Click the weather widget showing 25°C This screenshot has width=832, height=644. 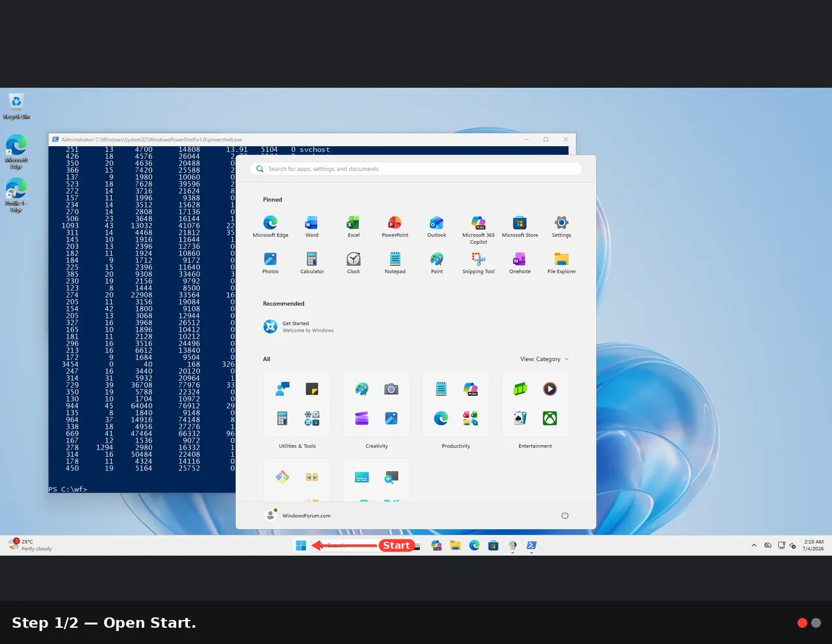pyautogui.click(x=30, y=545)
